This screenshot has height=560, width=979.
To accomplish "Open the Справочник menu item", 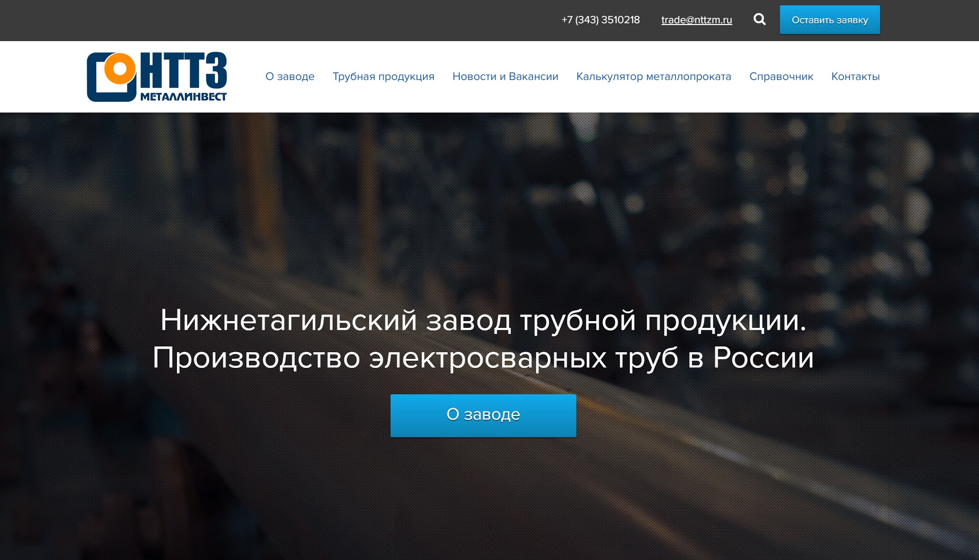I will point(781,76).
